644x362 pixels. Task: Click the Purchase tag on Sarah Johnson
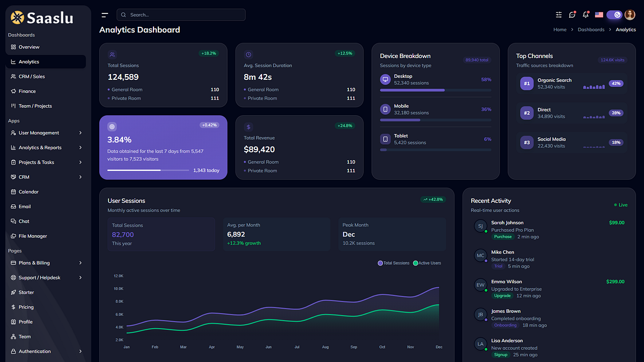(503, 237)
